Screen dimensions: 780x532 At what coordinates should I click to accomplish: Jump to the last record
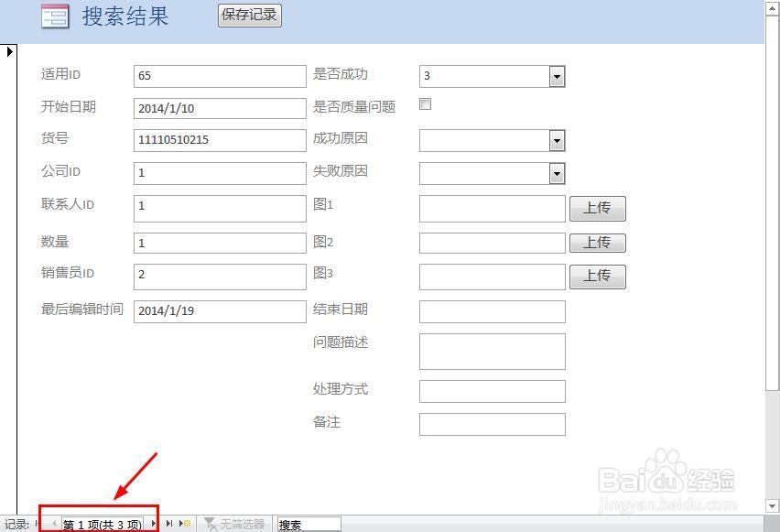[170, 524]
